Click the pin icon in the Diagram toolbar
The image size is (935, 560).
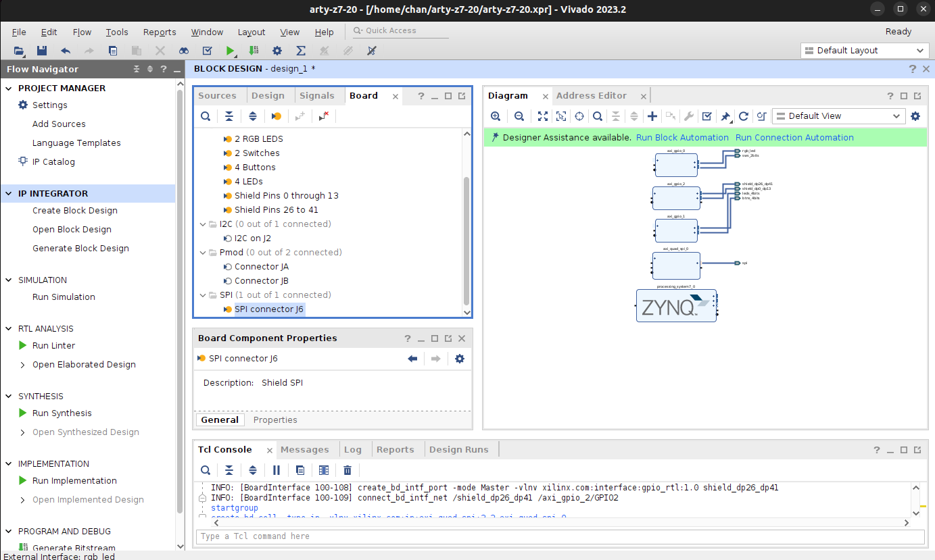click(725, 116)
